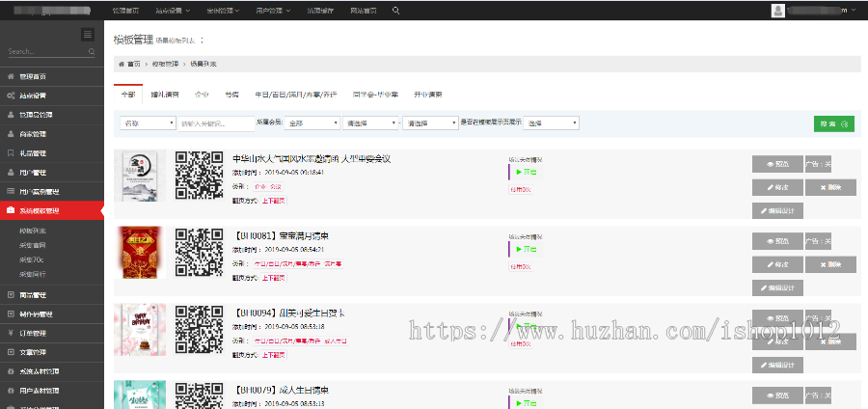Image resolution: width=868 pixels, height=409 pixels.
Task: Click QR code of BH0081 template
Action: coord(200,252)
